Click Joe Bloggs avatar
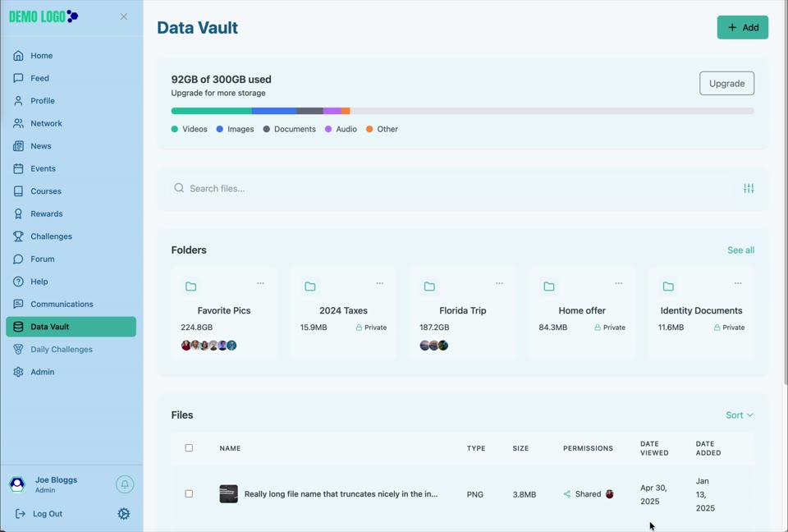788x532 pixels. [17, 484]
